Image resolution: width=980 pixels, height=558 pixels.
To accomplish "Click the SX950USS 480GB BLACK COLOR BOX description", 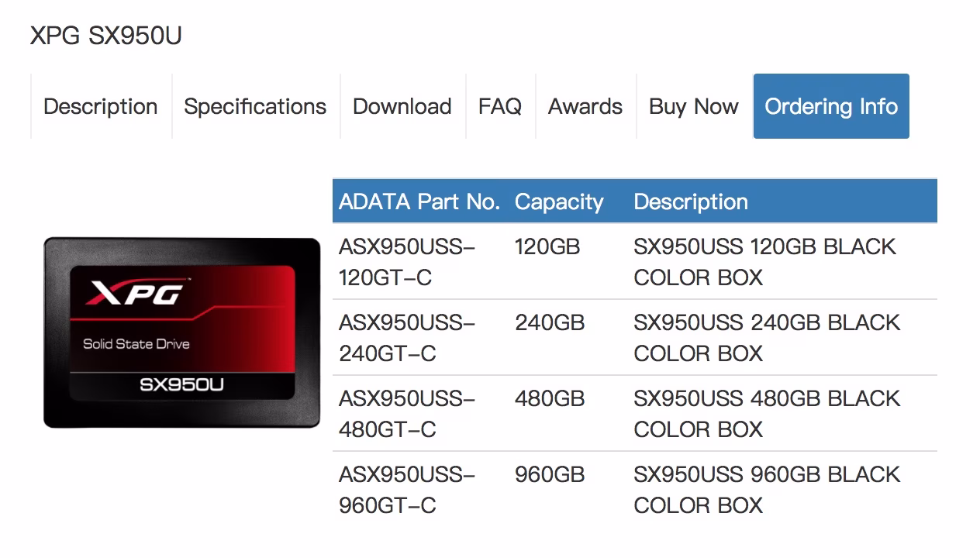I will pos(767,414).
